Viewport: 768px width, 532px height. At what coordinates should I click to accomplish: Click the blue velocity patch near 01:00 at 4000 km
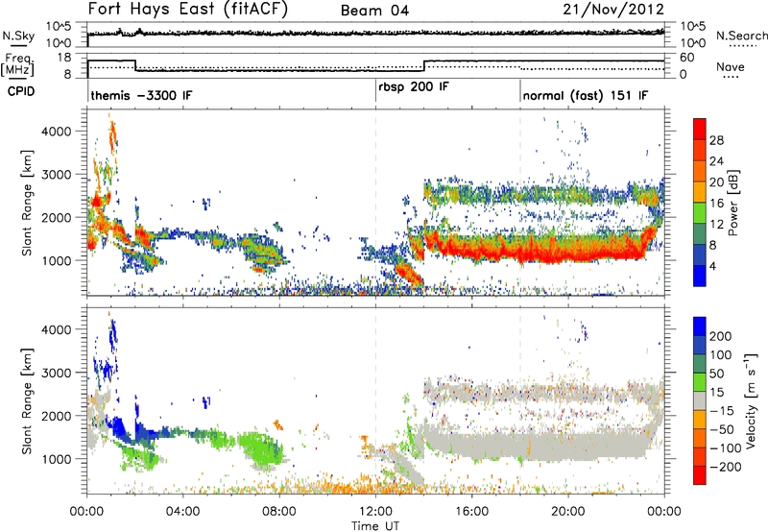coord(113,335)
